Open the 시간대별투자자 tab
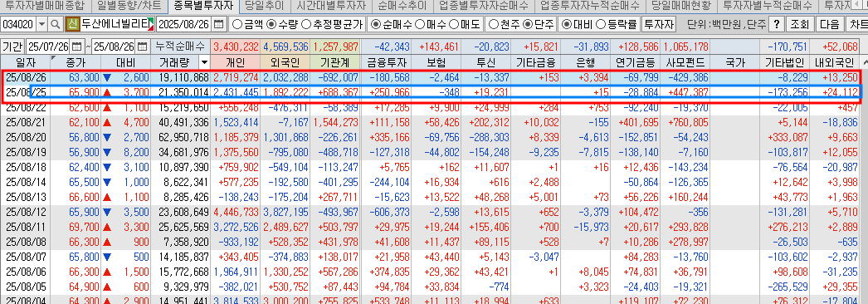Screen dimensions: 868x304 [331, 6]
